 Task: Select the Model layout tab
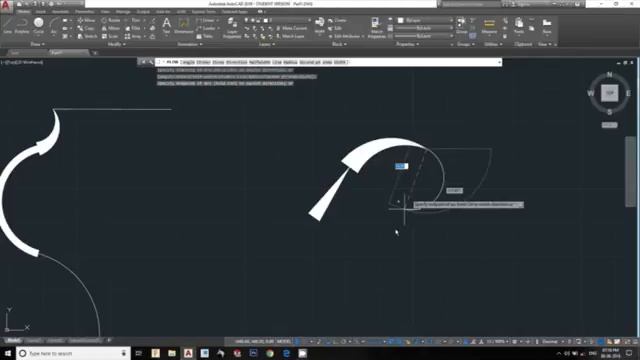pyautogui.click(x=13, y=340)
